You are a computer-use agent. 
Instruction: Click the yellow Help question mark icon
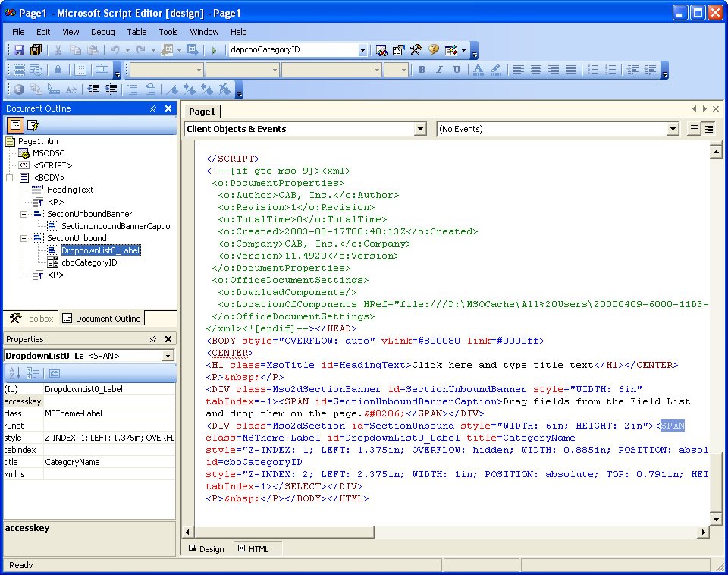coord(434,50)
